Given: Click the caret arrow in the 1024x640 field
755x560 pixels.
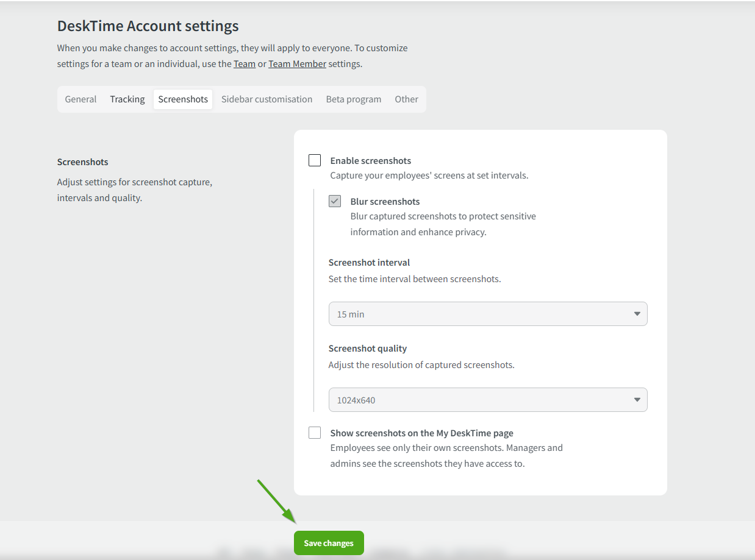Looking at the screenshot, I should pos(637,400).
